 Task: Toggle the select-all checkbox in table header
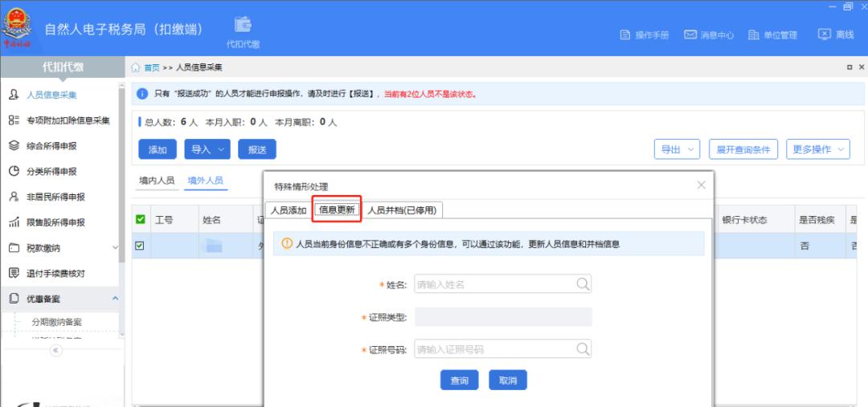pyautogui.click(x=139, y=220)
